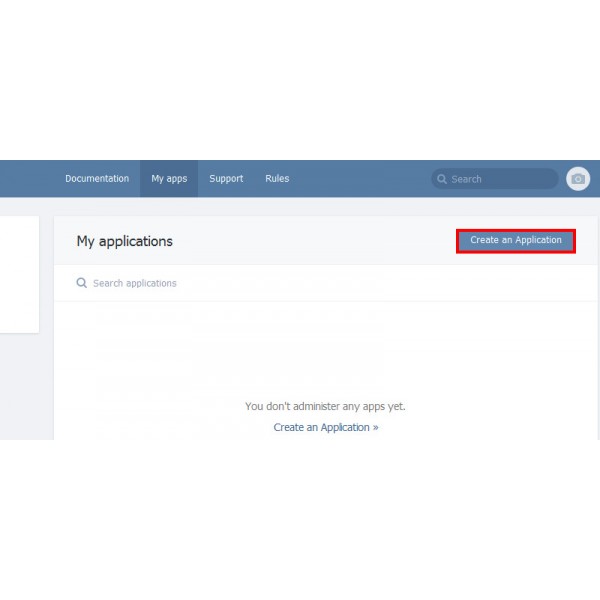Open the camera profile avatar
Viewport: 600px width, 600px height.
click(x=578, y=179)
